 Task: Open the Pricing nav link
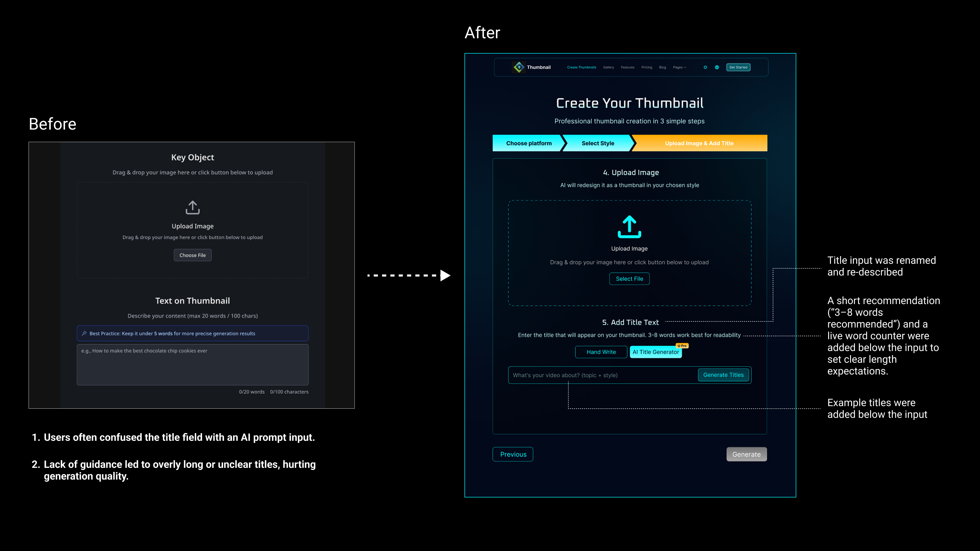tap(646, 67)
